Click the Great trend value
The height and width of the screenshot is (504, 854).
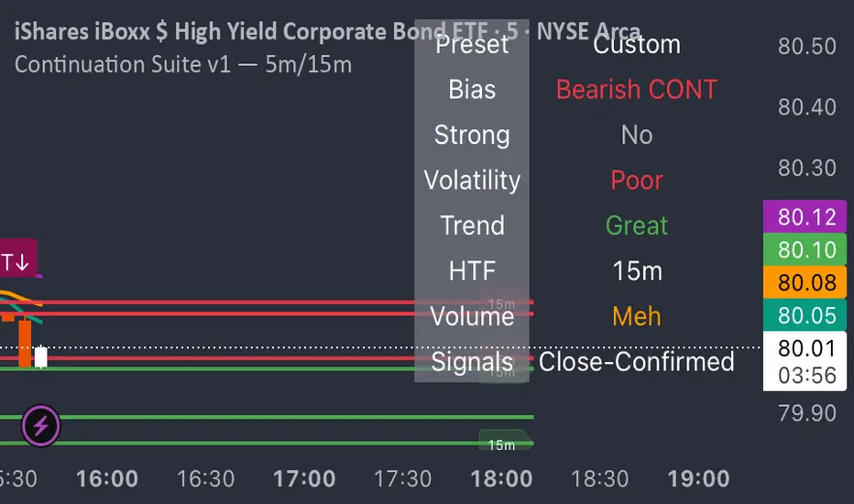click(636, 225)
